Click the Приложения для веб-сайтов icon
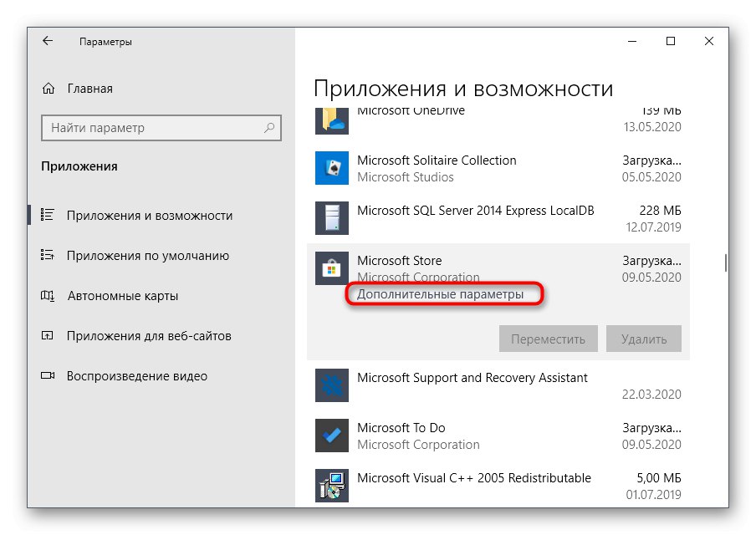The image size is (756, 535). point(47,335)
